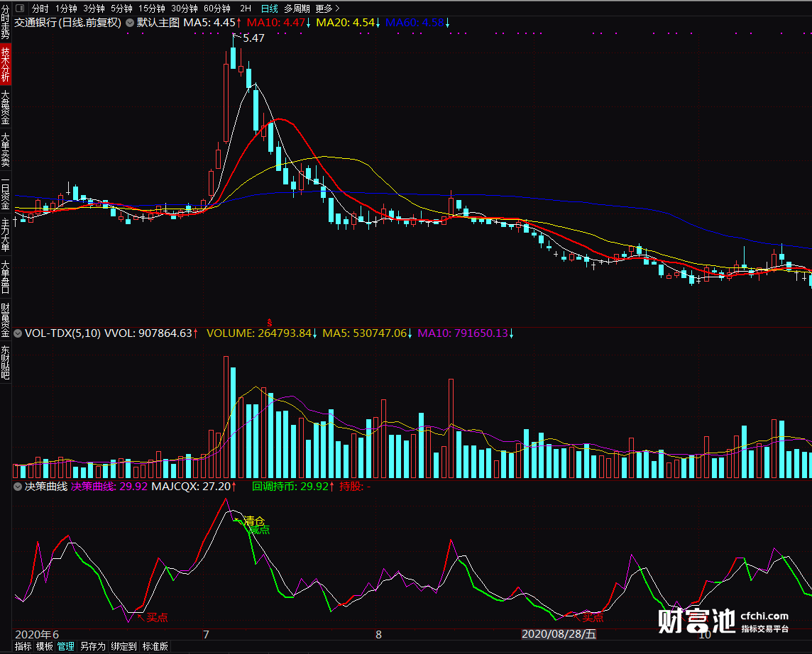This screenshot has width=812, height=654.
Task: Click the 指标 button at bottom
Action: pos(23,646)
